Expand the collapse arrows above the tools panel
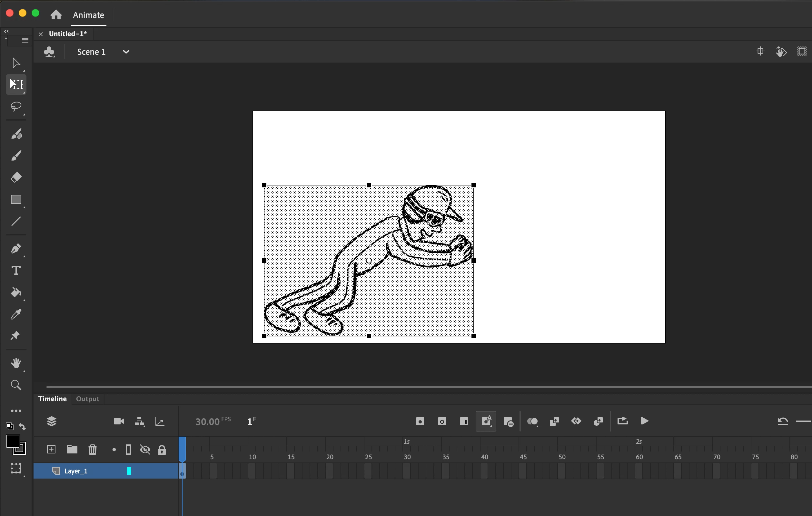812x516 pixels. tap(6, 31)
